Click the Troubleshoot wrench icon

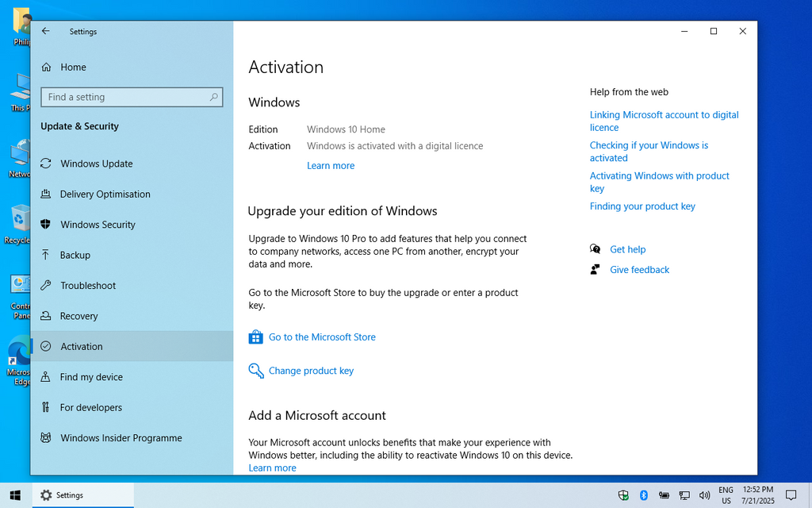[45, 285]
